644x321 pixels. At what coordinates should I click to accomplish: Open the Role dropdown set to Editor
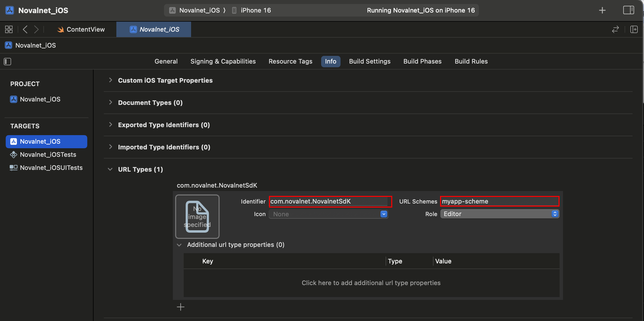[x=499, y=214]
